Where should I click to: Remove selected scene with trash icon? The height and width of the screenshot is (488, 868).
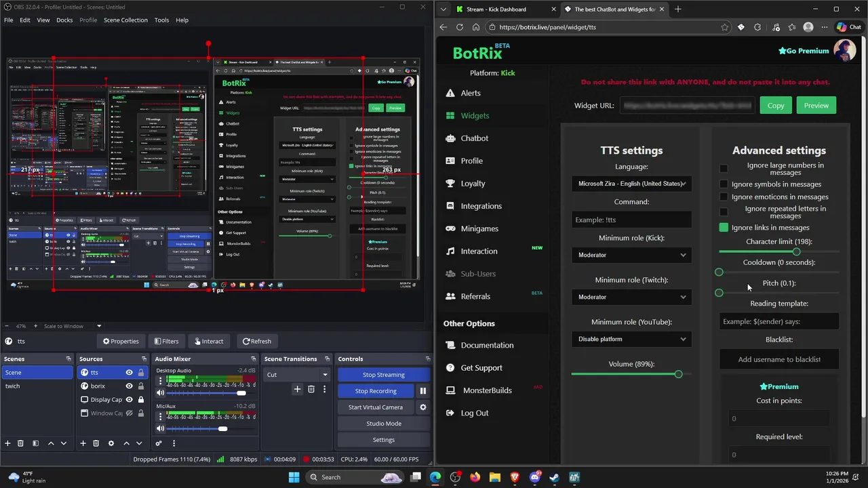(20, 443)
